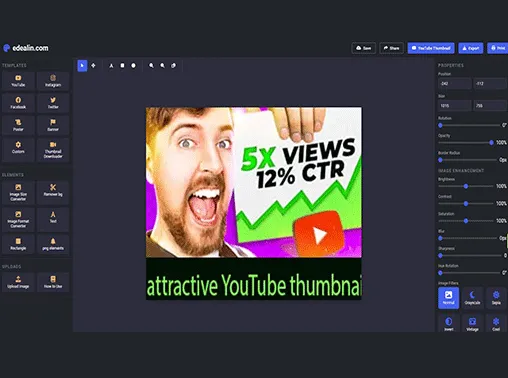Image resolution: width=508 pixels, height=378 pixels.
Task: Pick the circle shape tool
Action: tap(133, 66)
